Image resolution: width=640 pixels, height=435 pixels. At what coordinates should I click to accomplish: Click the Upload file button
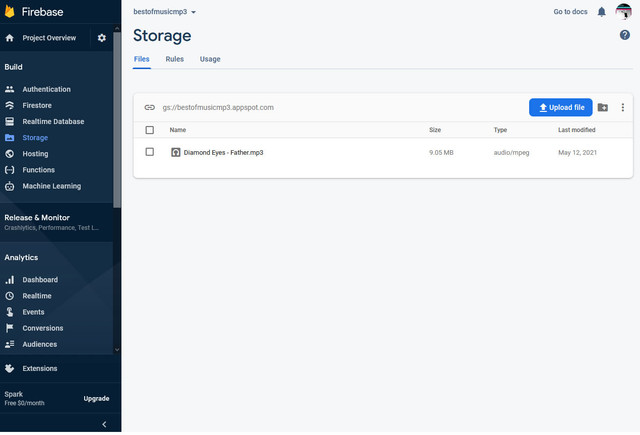[x=561, y=107]
